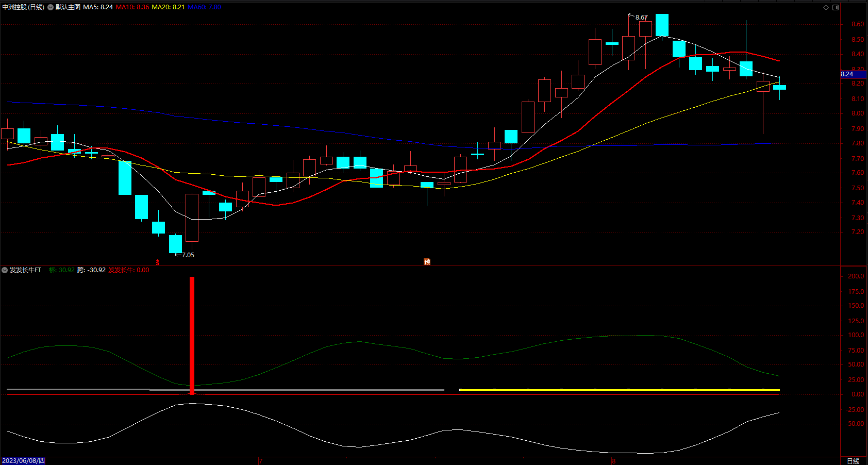Click the 2023/06/08/四 date label
The image size is (868, 465).
pyautogui.click(x=23, y=461)
